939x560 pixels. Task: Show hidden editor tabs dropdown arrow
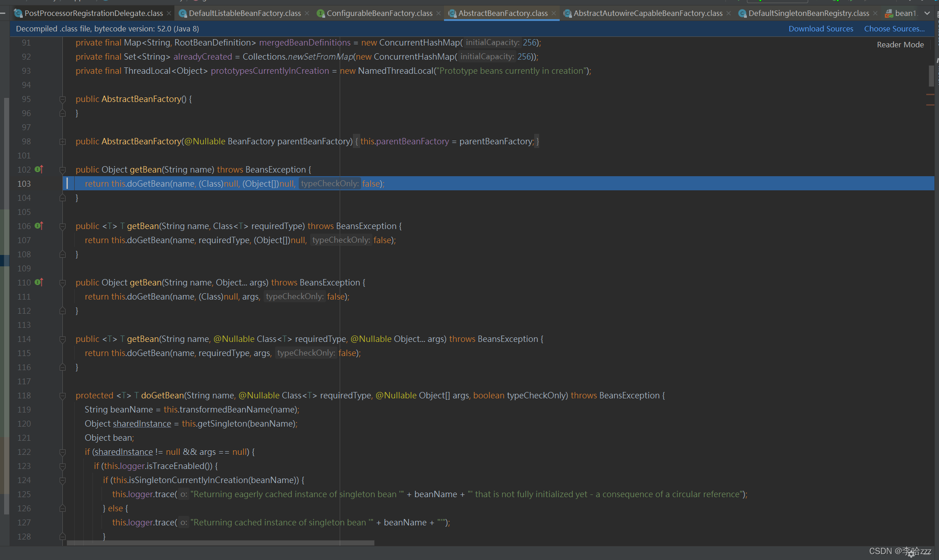(927, 13)
